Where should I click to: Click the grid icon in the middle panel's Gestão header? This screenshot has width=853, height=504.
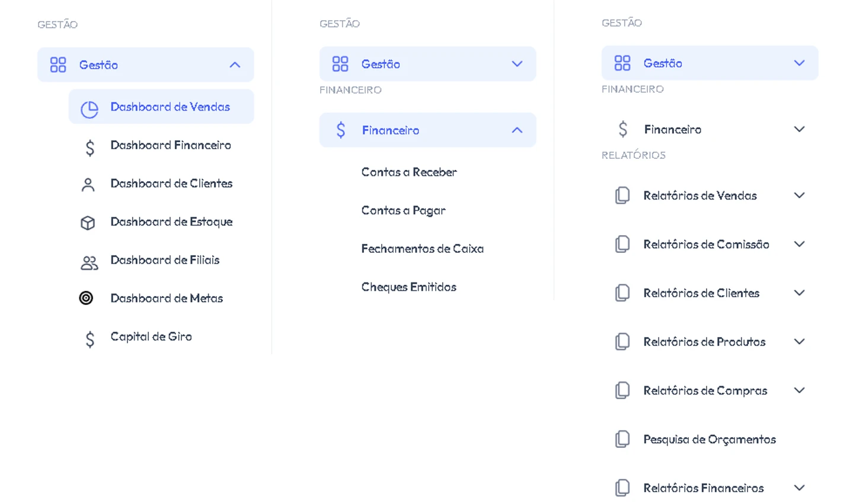tap(340, 64)
